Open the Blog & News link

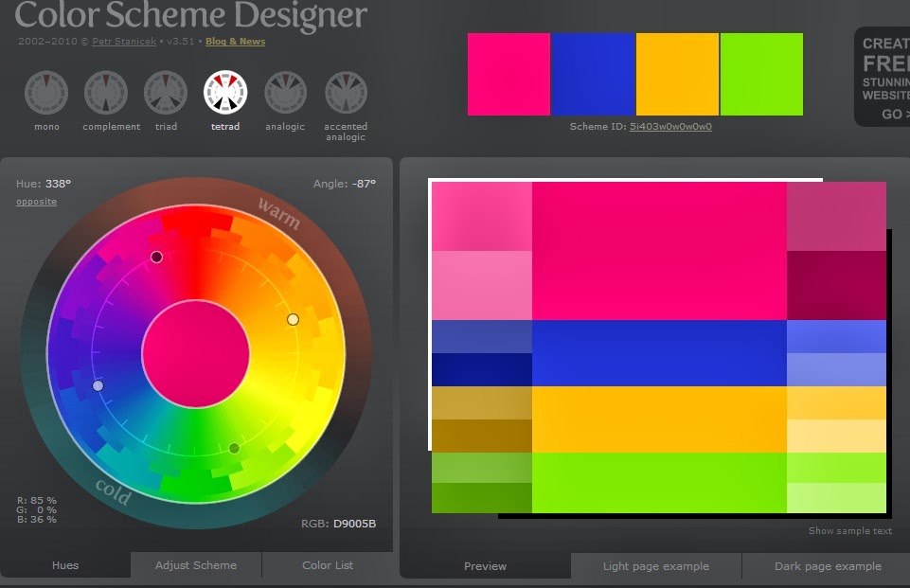(234, 42)
